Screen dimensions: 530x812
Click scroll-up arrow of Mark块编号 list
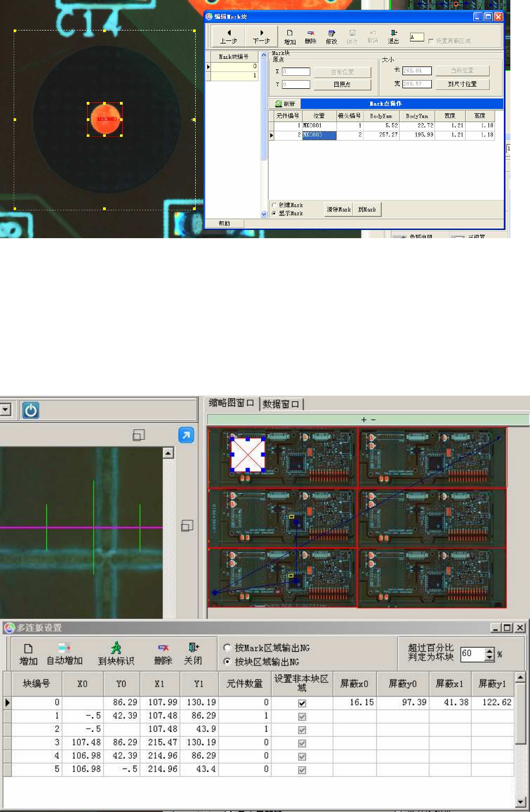pyautogui.click(x=264, y=55)
